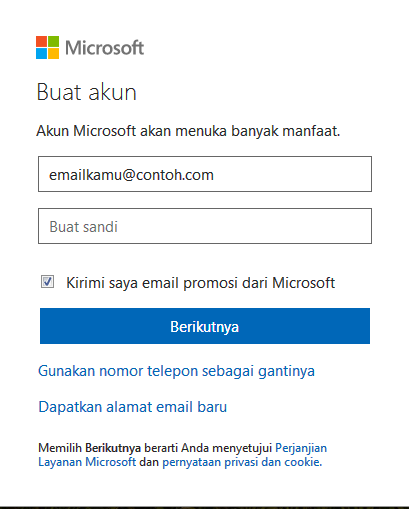The height and width of the screenshot is (509, 409).
Task: Click the 'Buat akun' heading
Action: click(87, 92)
